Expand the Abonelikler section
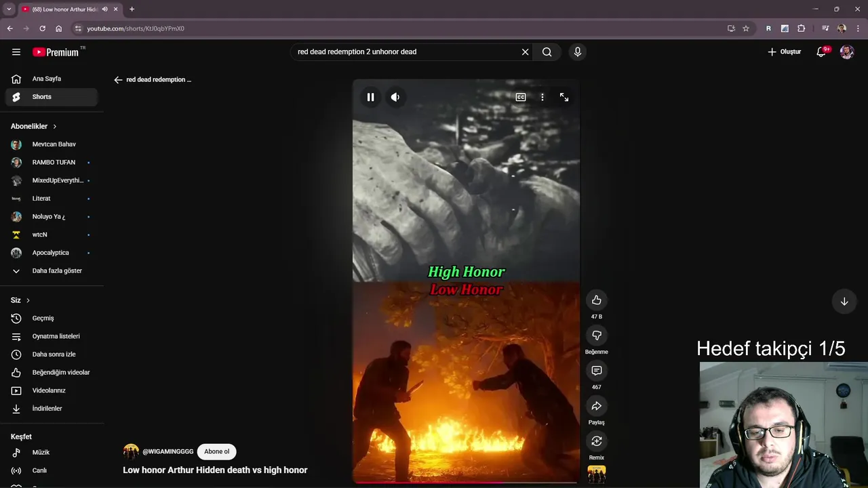Screen dimensions: 868x488 [34, 126]
